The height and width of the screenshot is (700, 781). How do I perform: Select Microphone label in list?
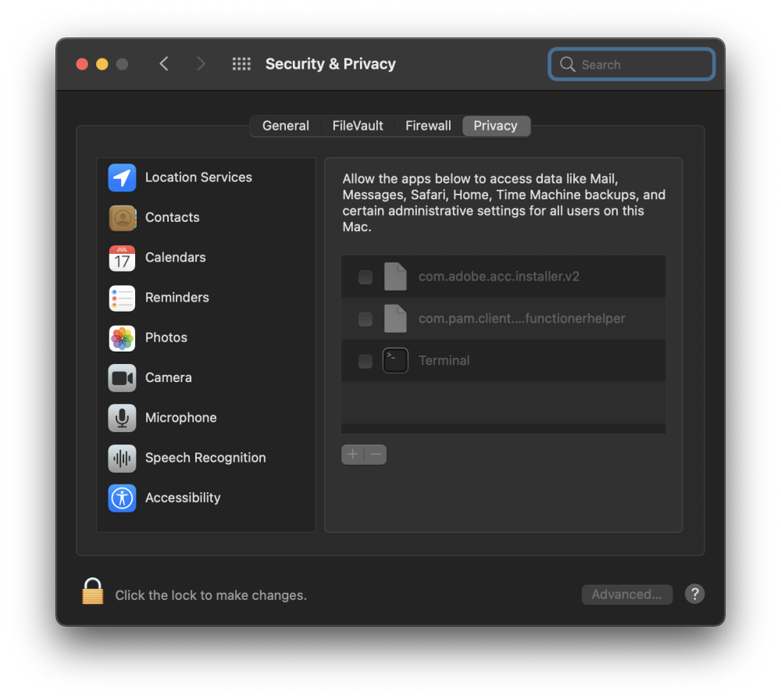tap(181, 418)
